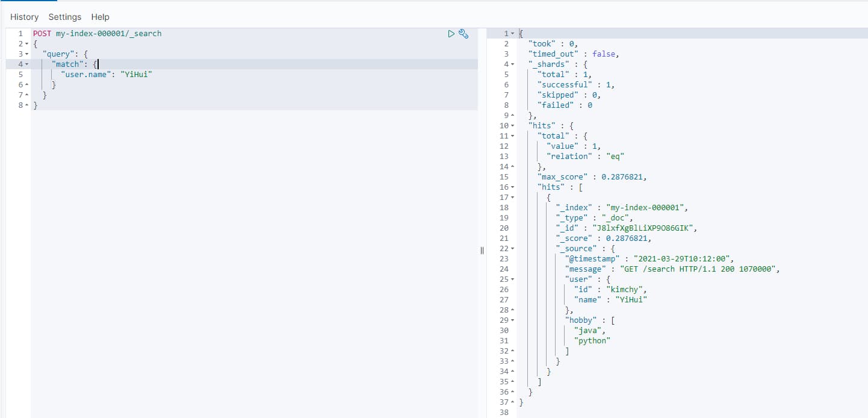Fold the request body at line 2 arrow

click(26, 44)
